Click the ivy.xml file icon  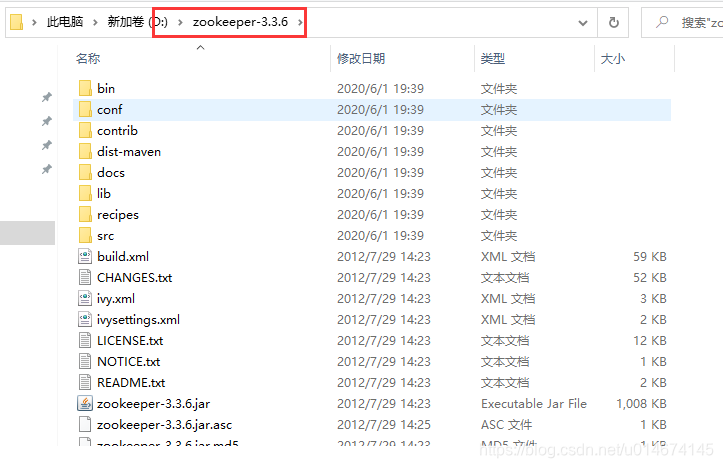coord(85,298)
